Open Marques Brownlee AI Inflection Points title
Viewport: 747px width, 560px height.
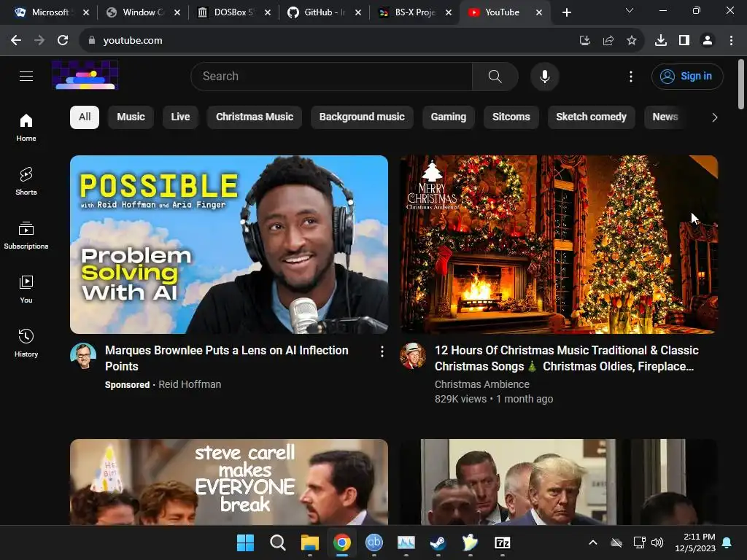[226, 358]
